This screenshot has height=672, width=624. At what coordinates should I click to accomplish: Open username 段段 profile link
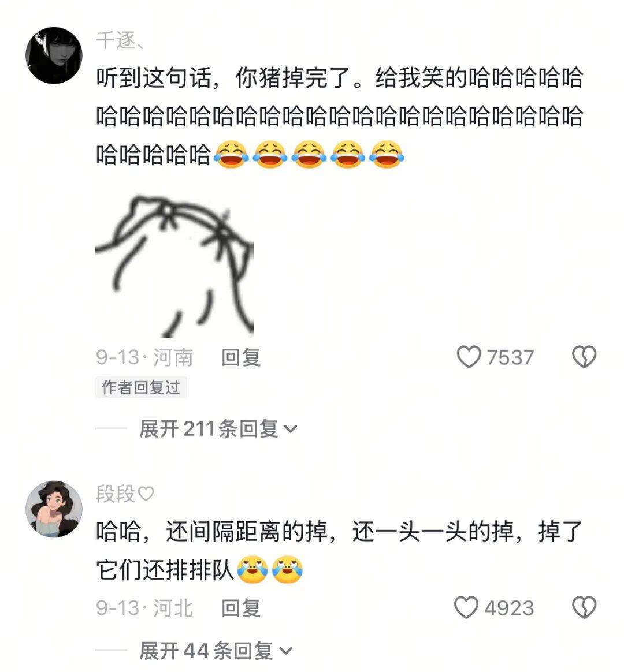pyautogui.click(x=116, y=494)
